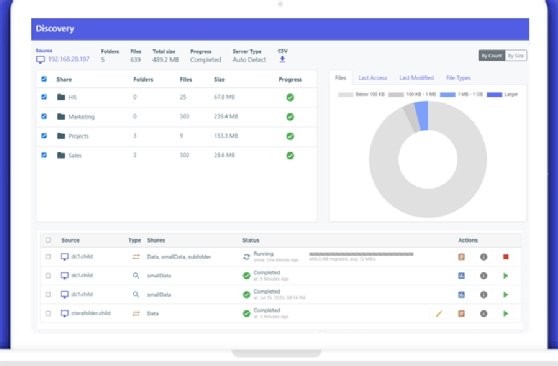558x366 pixels.
Task: Click the migration arrows icon for cterafolder.child
Action: 136,314
